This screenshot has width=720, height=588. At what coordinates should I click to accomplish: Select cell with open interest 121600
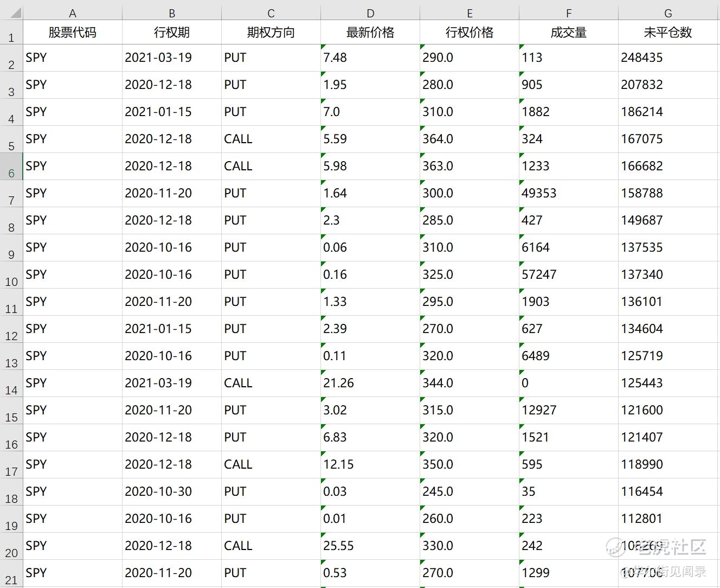click(668, 411)
